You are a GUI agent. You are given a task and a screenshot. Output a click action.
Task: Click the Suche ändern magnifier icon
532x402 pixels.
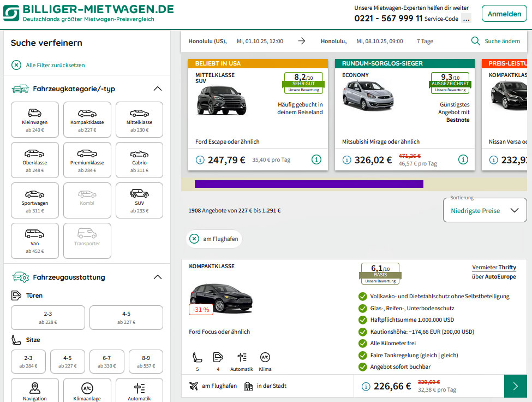click(x=476, y=41)
